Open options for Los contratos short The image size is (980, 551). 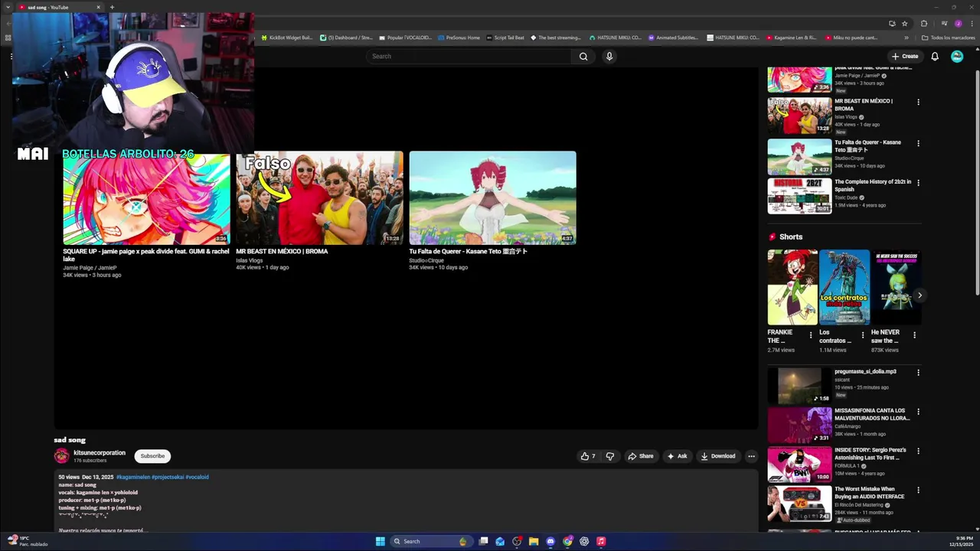(863, 334)
